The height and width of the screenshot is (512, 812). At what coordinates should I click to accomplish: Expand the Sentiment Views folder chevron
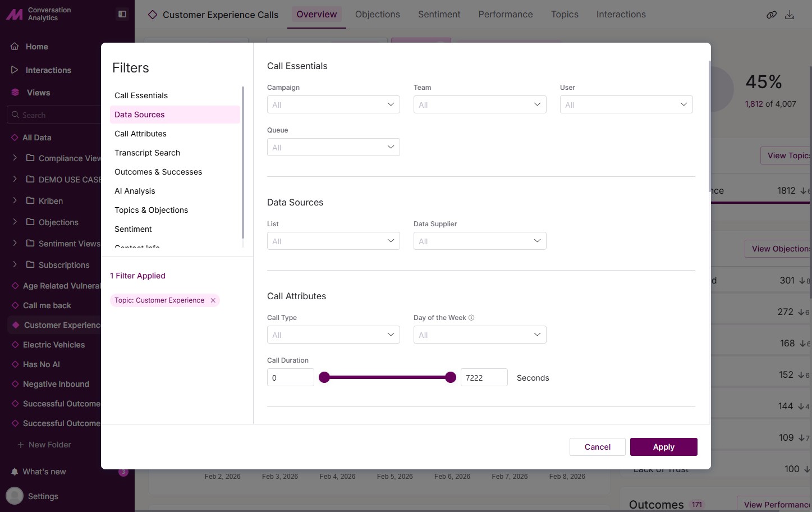coord(15,243)
